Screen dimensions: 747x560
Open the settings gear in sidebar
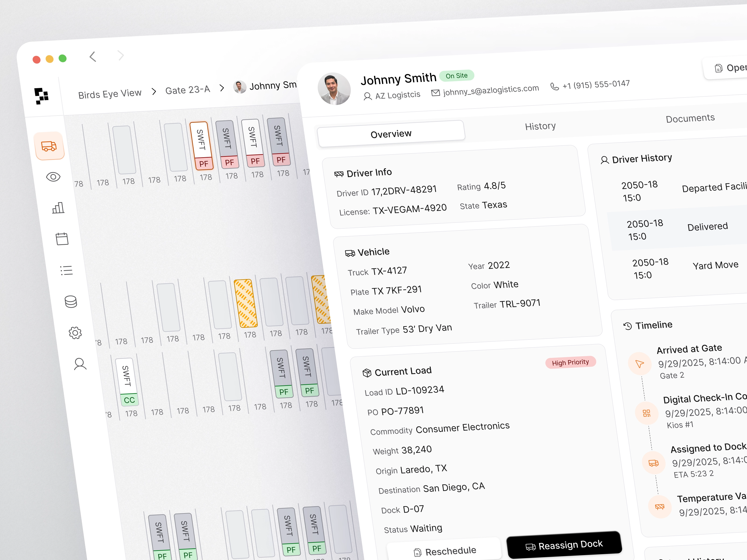(x=75, y=333)
